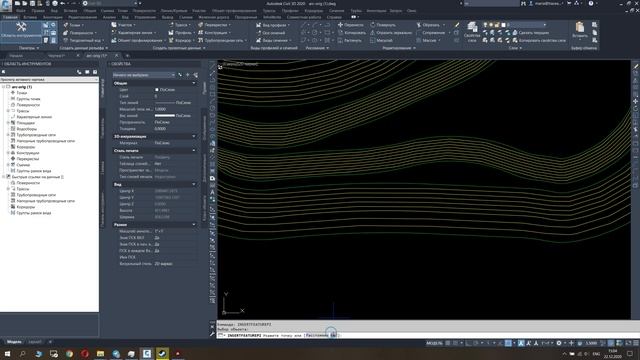
Task: Open the Конструкция (Assembly) ribbon tool
Action: (x=214, y=33)
